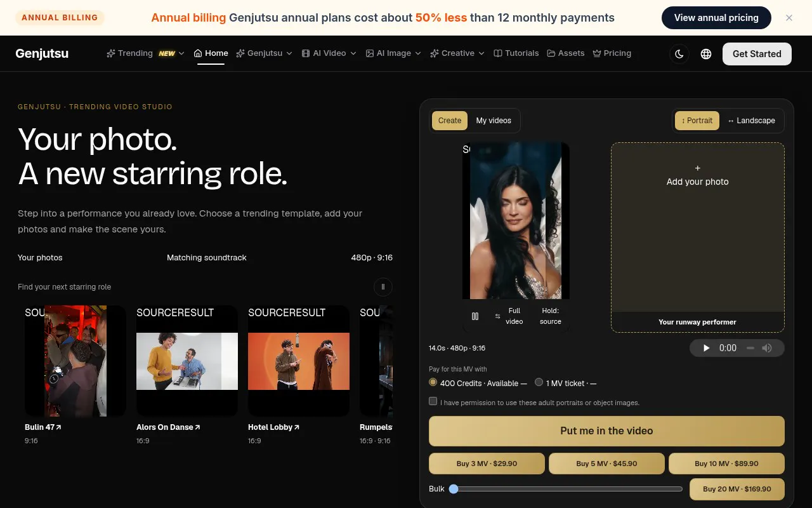Select the 1 MV ticket payment option
The width and height of the screenshot is (812, 508).
[x=539, y=382]
